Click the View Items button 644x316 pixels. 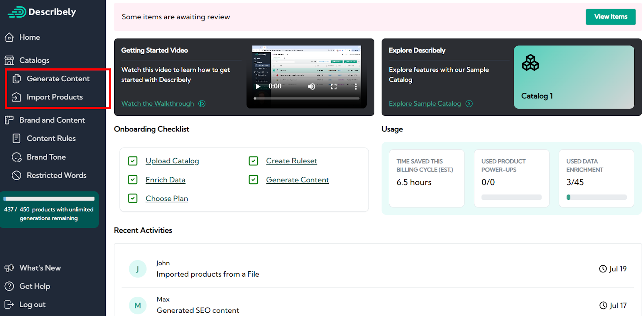pyautogui.click(x=611, y=17)
